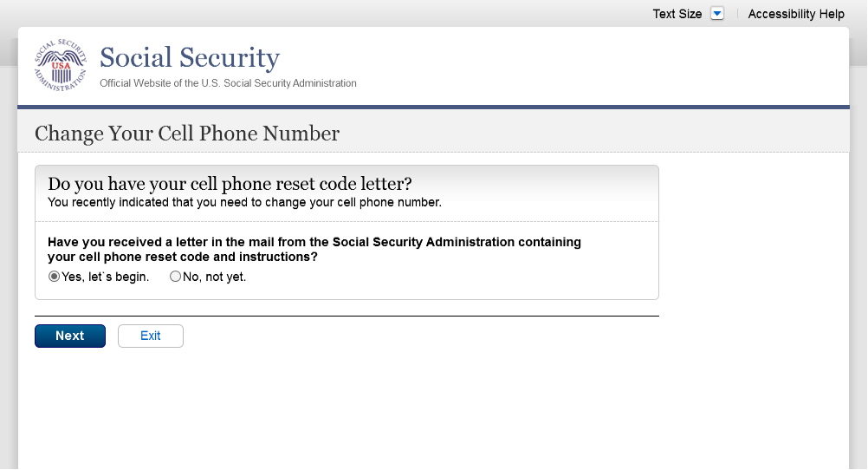Click the Social Security Administration seal logo
This screenshot has height=470, width=868.
coord(61,66)
